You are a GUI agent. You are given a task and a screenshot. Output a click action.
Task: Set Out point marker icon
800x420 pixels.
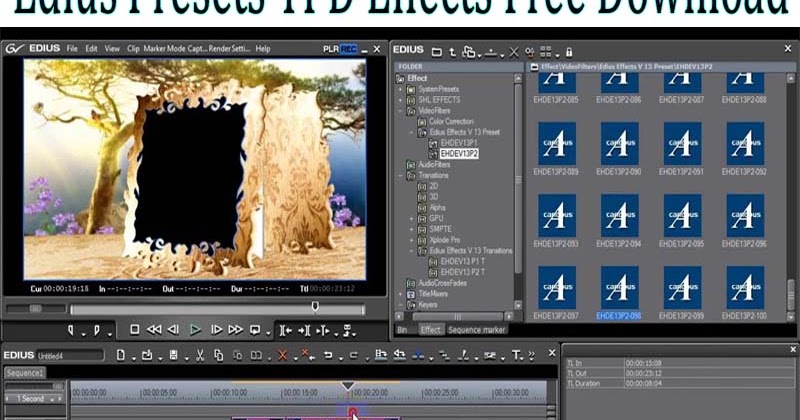[x=97, y=331]
